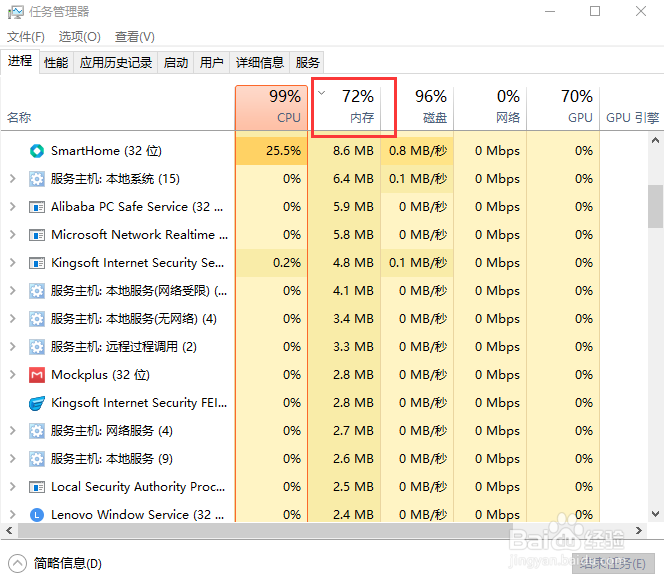Viewport: 664px width, 584px height.
Task: Click gear icon of 服务主机: 本地服务 (9)
Action: coord(37,459)
